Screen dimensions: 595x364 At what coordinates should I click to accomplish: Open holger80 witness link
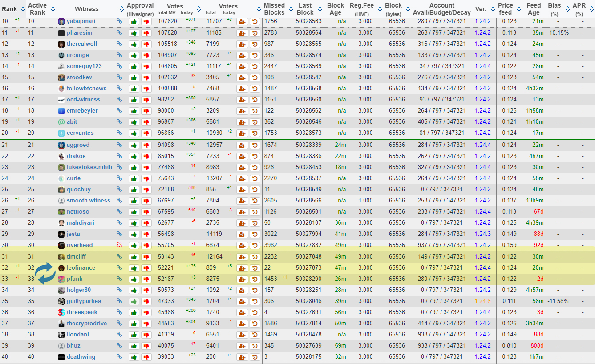coord(79,290)
